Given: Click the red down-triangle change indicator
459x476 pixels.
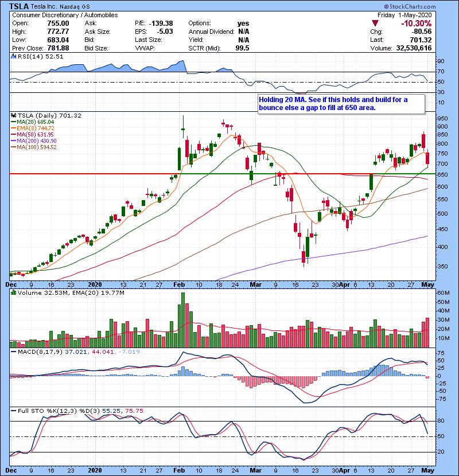Looking at the screenshot, I should point(375,24).
